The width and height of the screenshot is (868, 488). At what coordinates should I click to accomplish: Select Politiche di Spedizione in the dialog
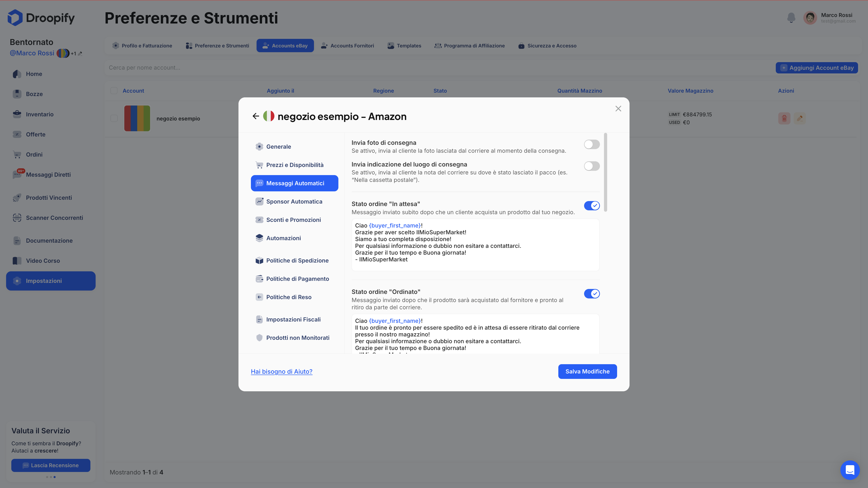coord(297,260)
